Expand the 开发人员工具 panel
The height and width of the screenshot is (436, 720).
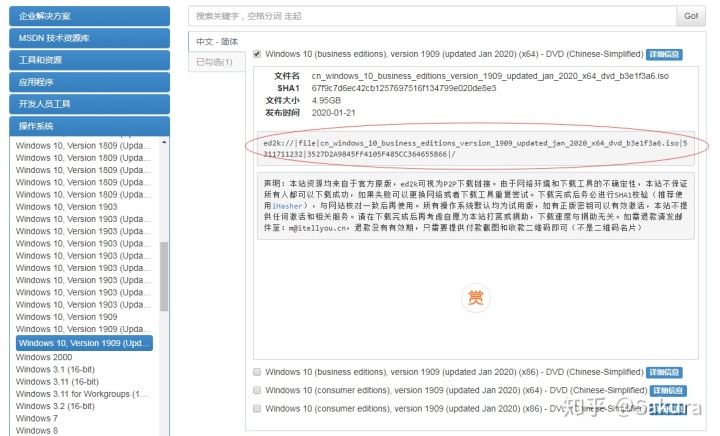[x=90, y=104]
